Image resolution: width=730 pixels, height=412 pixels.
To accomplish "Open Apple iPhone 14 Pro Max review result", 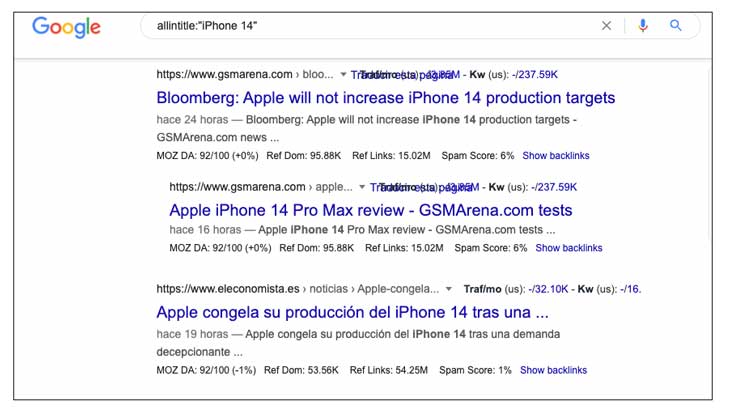I will pos(371,210).
